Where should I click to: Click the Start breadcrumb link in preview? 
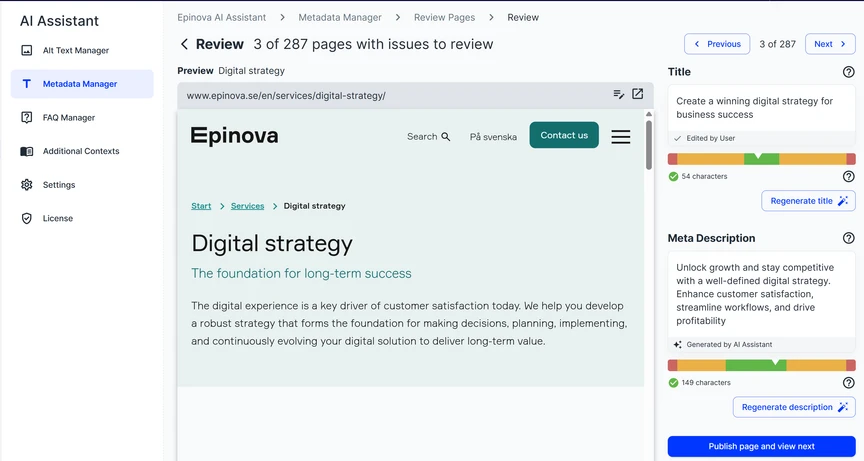click(x=201, y=206)
